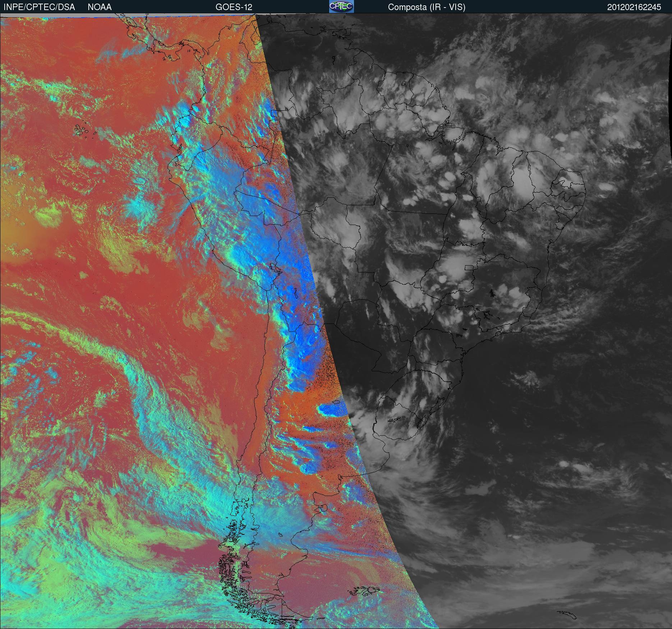Click the timestamp '201202162245'
Image resolution: width=672 pixels, height=629 pixels.
pyautogui.click(x=634, y=7)
